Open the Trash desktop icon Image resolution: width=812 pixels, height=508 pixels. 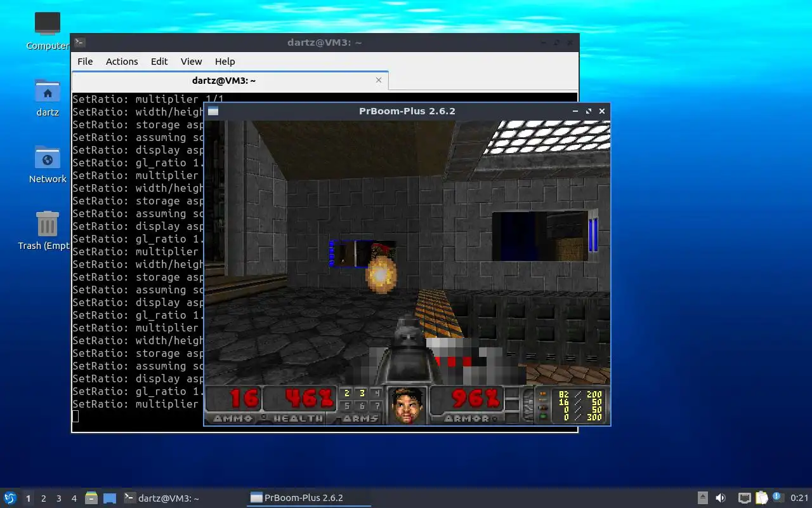(x=48, y=224)
